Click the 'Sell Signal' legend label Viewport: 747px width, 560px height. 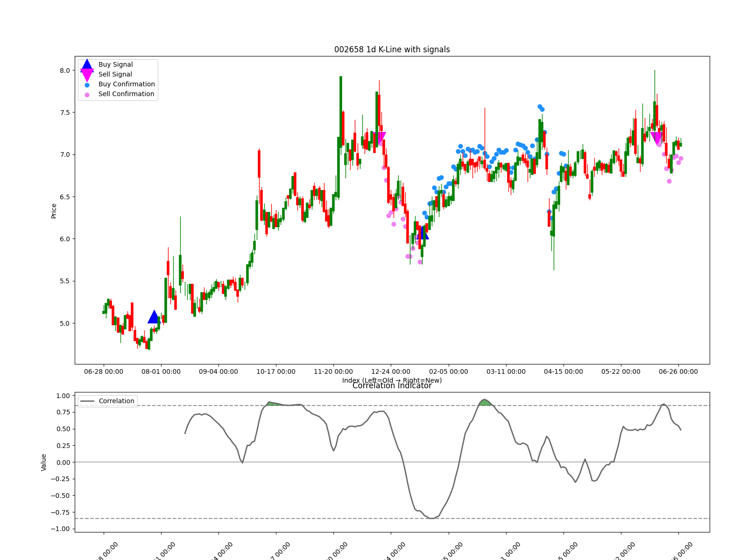click(115, 74)
